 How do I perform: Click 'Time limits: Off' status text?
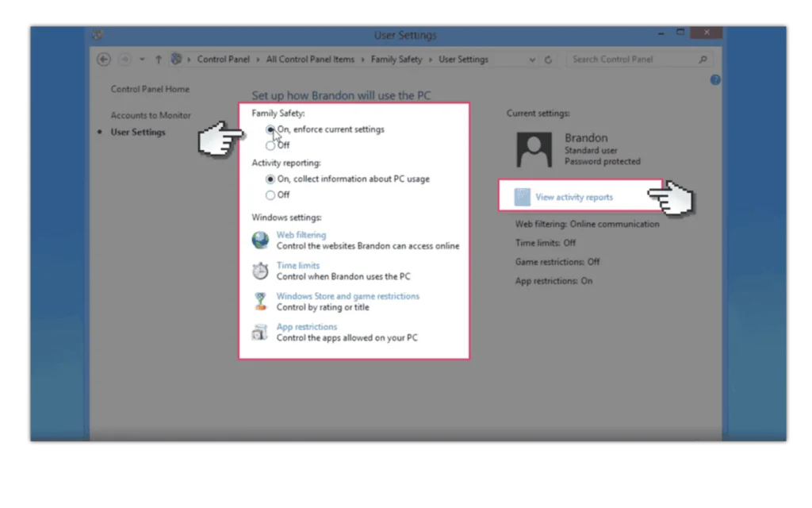click(546, 243)
